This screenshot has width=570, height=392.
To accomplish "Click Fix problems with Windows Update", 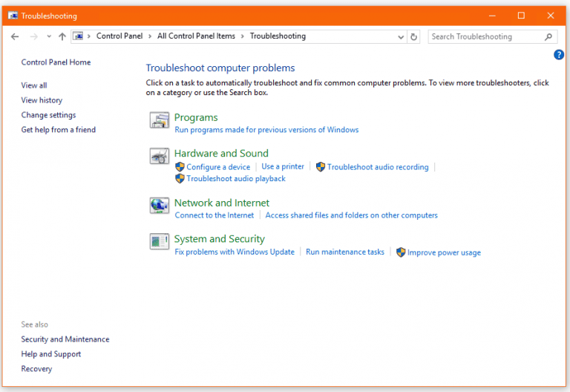I will pyautogui.click(x=235, y=252).
